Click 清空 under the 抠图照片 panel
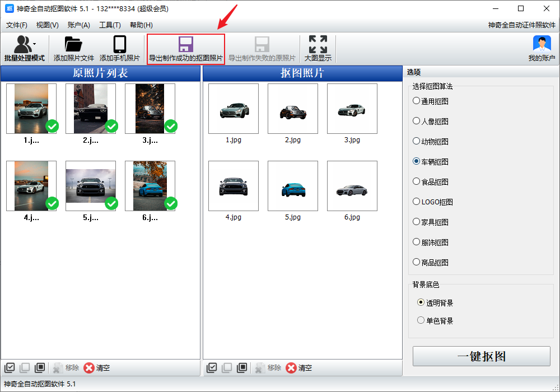 coord(298,368)
